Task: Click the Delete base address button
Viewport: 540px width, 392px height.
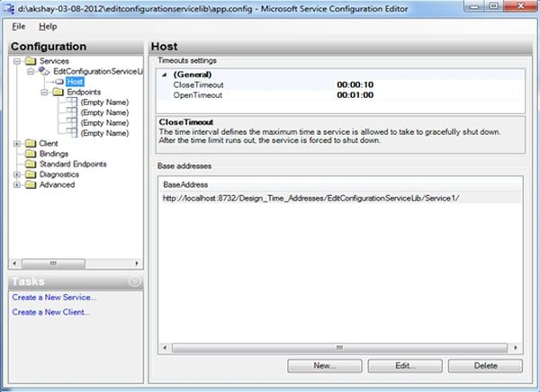Action: pyautogui.click(x=485, y=366)
